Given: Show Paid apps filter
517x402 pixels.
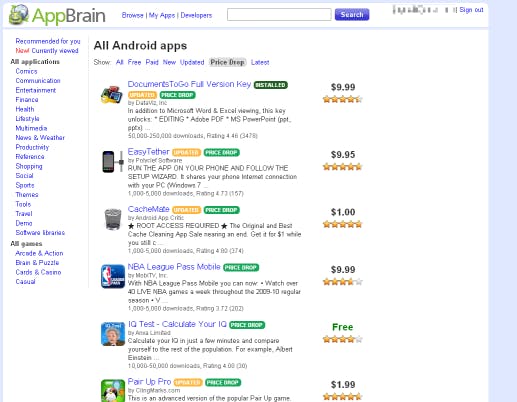Looking at the screenshot, I should pos(152,62).
